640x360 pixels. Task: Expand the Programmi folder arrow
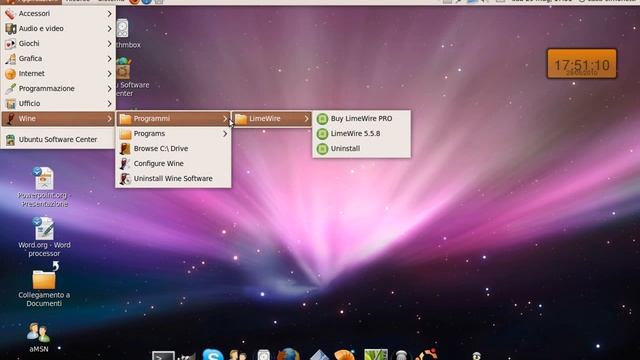225,119
